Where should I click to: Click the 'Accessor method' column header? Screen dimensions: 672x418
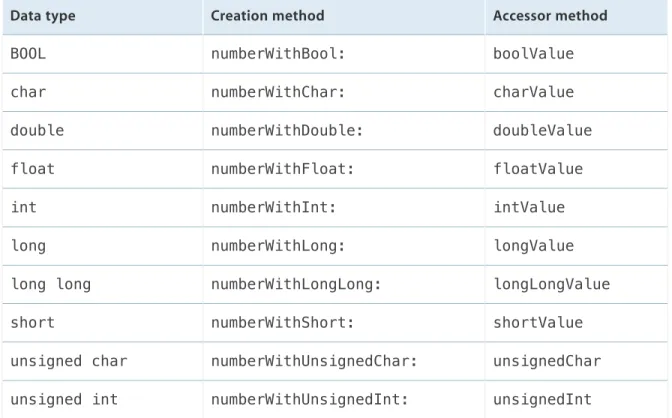pos(576,17)
